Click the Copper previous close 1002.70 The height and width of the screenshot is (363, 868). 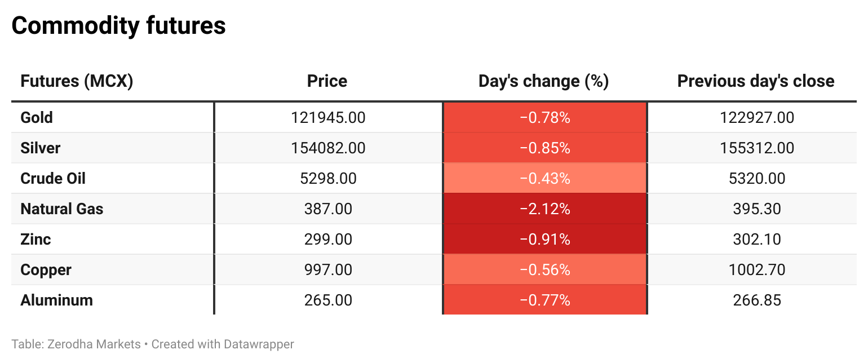pyautogui.click(x=756, y=270)
